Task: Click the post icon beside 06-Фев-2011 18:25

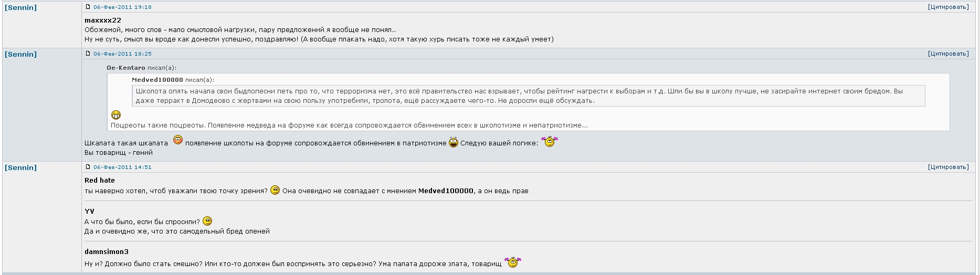Action: [x=88, y=54]
